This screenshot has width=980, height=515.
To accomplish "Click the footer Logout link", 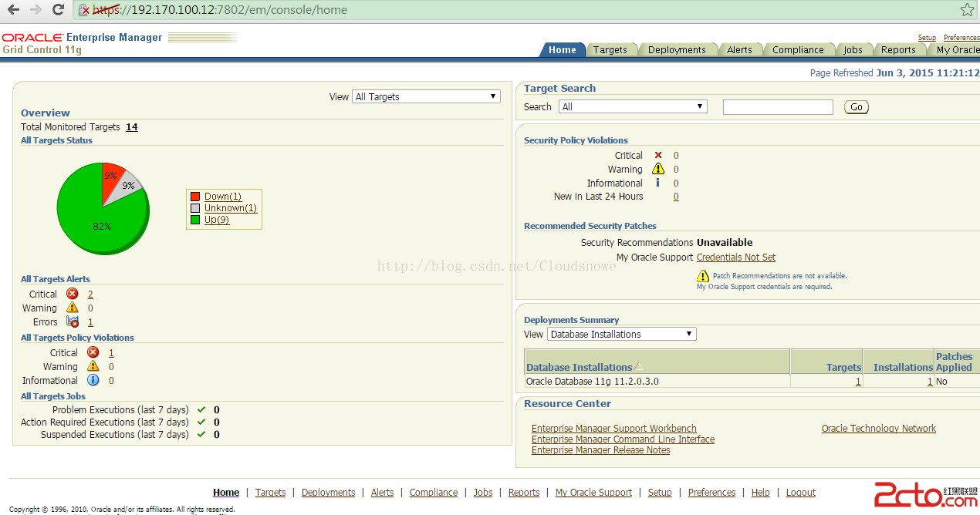I will (x=801, y=492).
